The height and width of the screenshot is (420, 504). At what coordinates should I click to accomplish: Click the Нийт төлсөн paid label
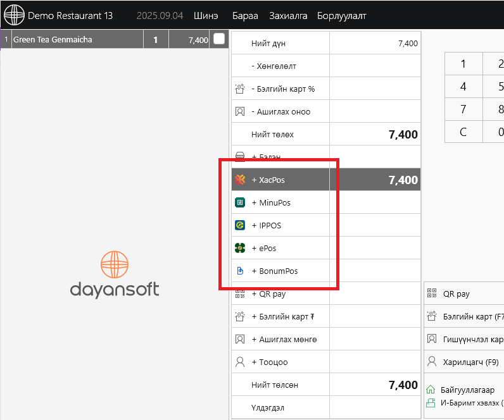pos(275,385)
